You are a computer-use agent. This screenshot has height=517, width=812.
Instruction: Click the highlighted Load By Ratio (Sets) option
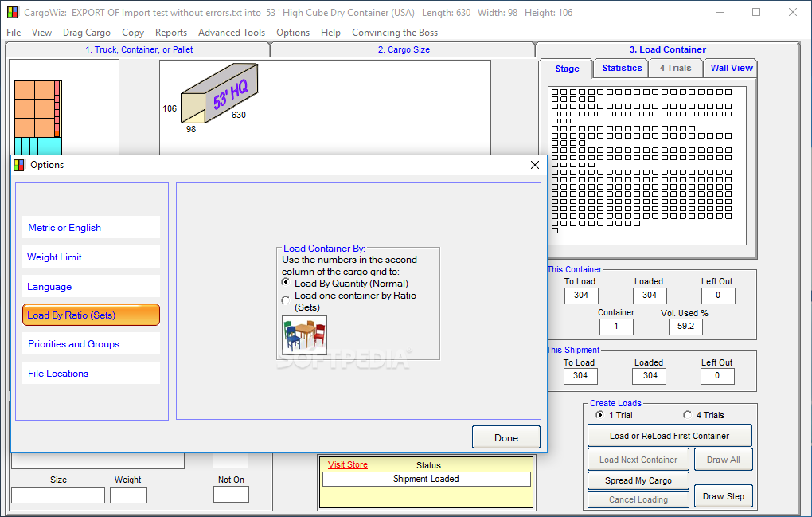coord(91,315)
